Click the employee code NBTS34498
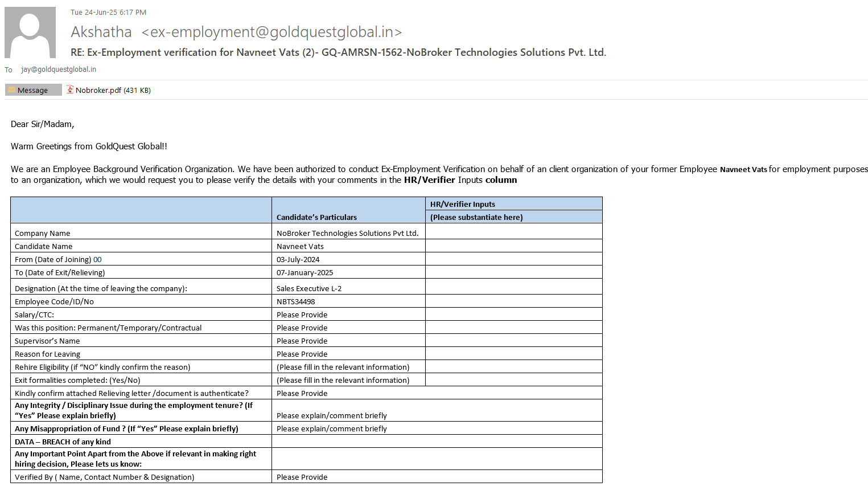The image size is (868, 486). pyautogui.click(x=296, y=301)
